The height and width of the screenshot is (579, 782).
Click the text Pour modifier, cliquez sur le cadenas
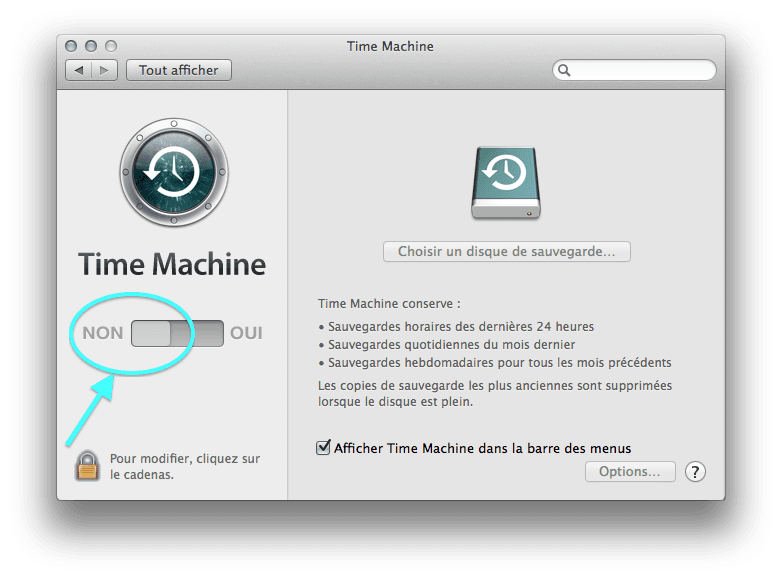185,466
